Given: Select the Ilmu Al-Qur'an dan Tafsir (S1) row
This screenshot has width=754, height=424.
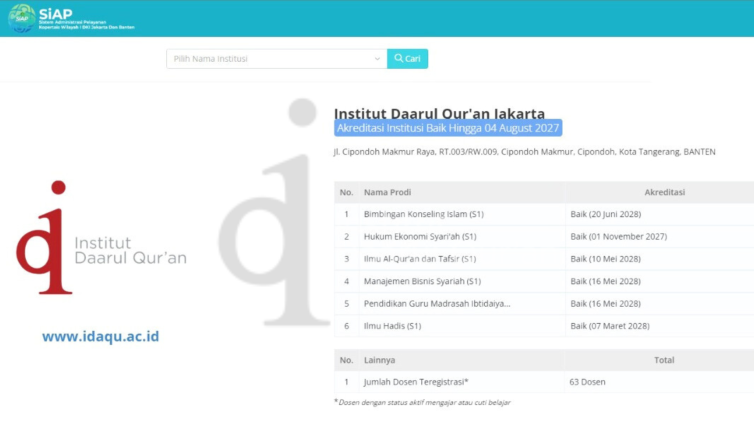Looking at the screenshot, I should coord(544,259).
